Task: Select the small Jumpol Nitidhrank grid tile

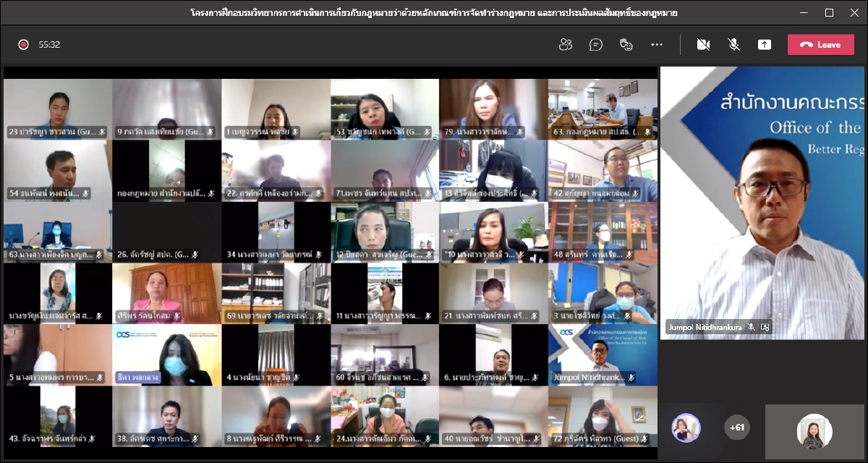Action: pos(603,354)
